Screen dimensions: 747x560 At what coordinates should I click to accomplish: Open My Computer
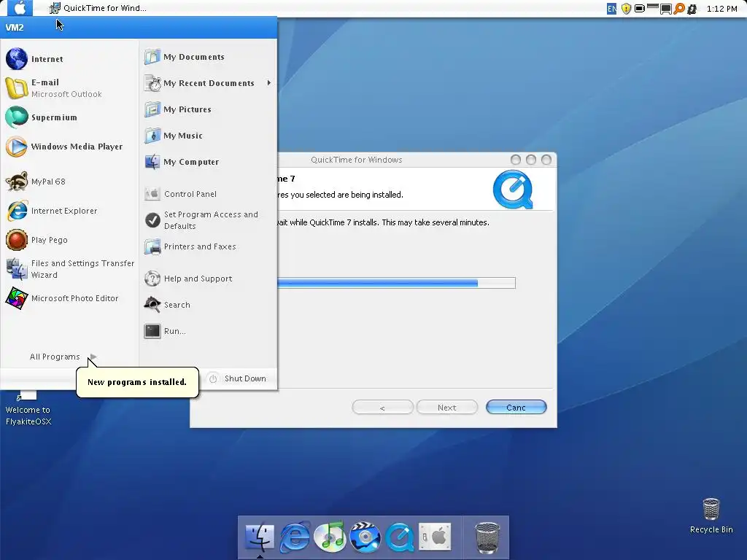click(x=208, y=162)
